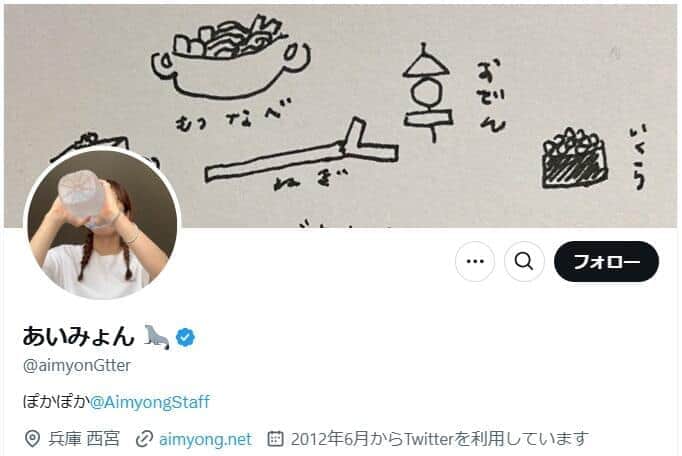Click the あいみょん display name
The width and height of the screenshot is (682, 456).
click(x=78, y=336)
